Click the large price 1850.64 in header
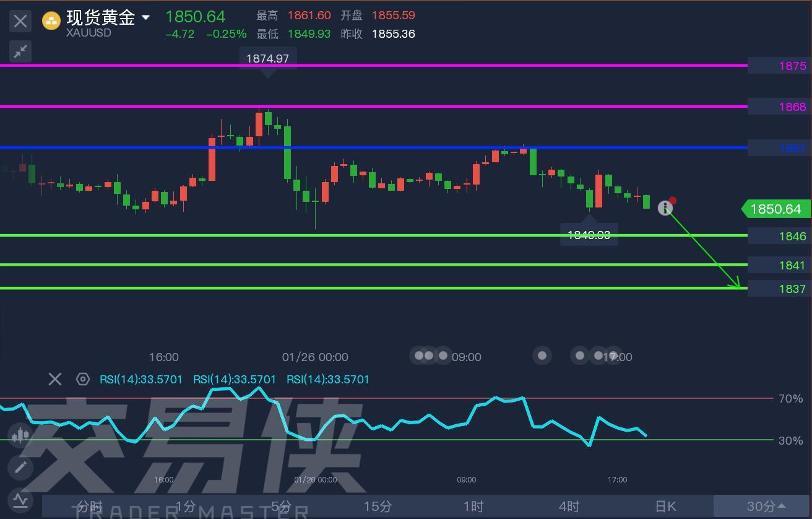The height and width of the screenshot is (519, 812). point(196,16)
